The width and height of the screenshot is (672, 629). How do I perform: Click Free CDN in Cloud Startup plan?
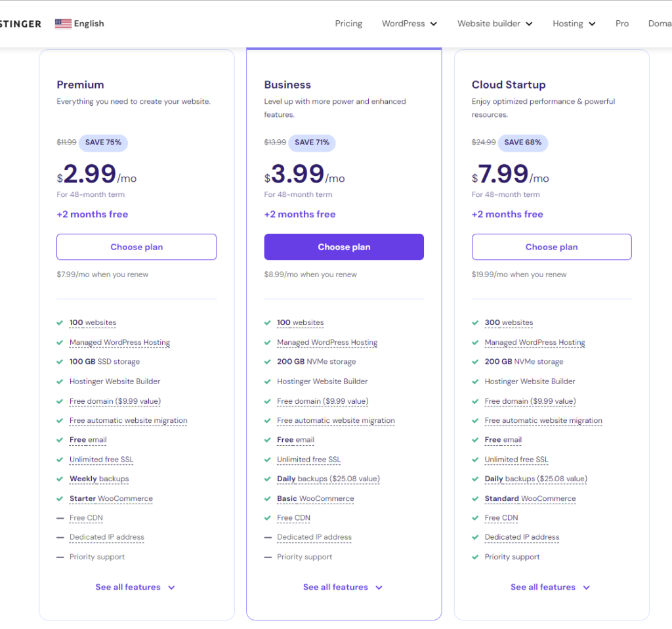[501, 517]
